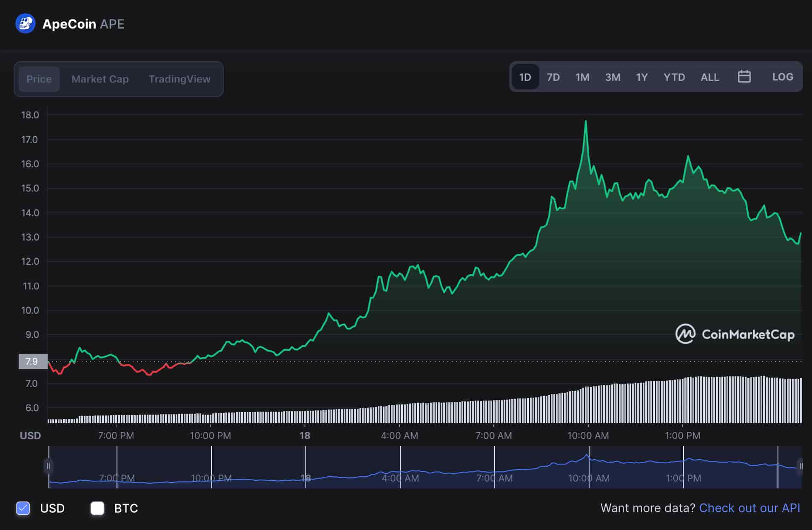The height and width of the screenshot is (530, 812).
Task: Switch to the Market Cap view
Action: point(100,79)
